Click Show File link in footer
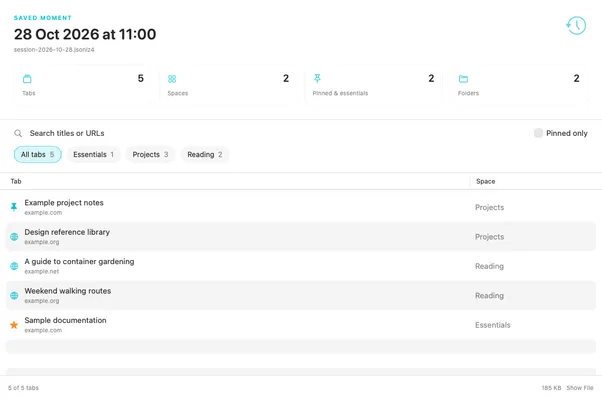Screen dimensions: 602x400 click(580, 388)
